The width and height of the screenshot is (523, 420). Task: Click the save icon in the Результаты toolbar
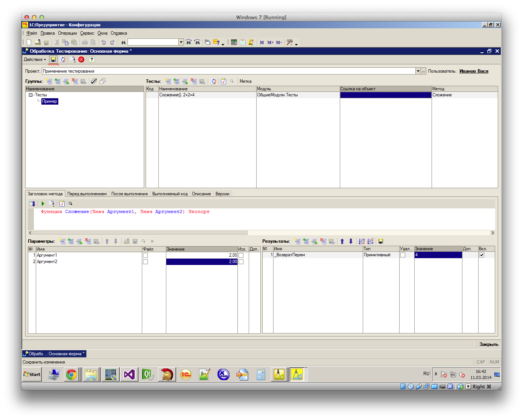381,241
